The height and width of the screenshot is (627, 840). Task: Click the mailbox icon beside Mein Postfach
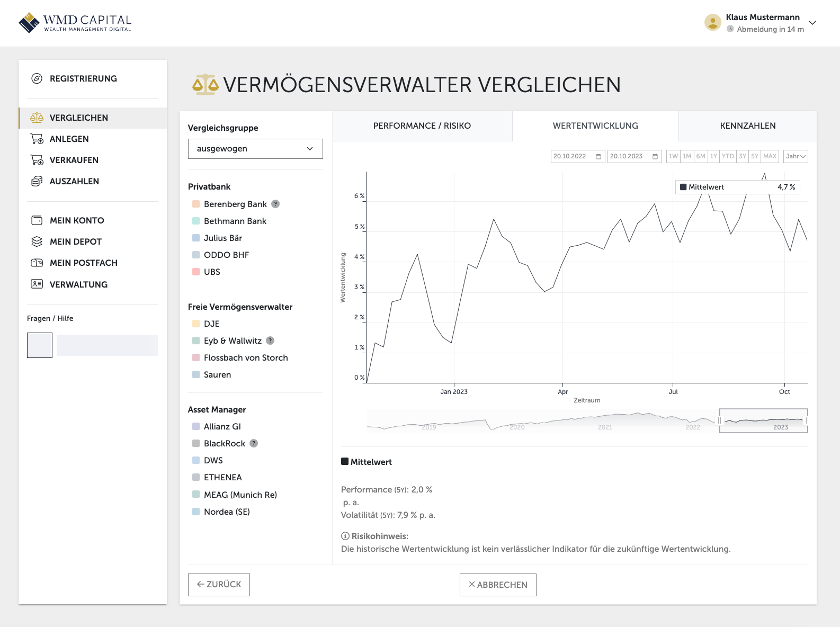pos(37,263)
